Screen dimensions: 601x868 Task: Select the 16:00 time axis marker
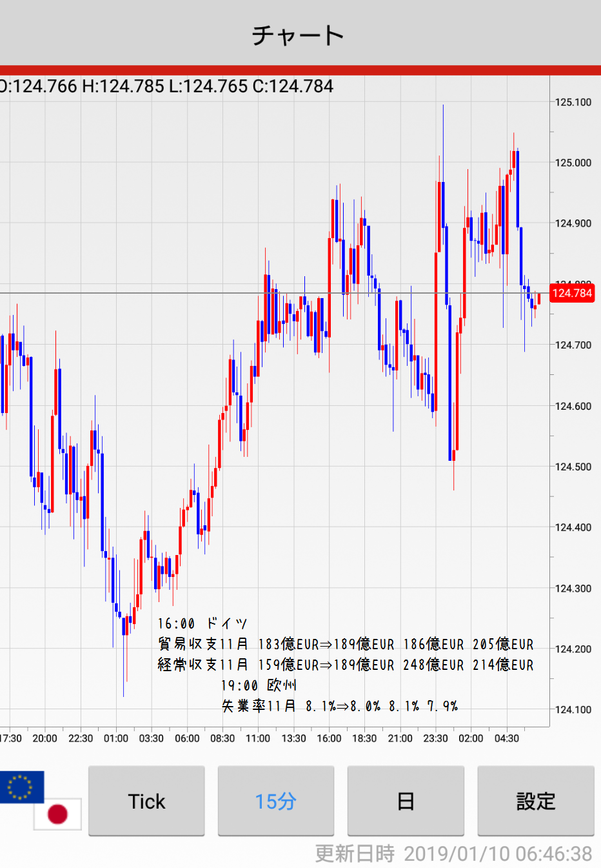(329, 738)
